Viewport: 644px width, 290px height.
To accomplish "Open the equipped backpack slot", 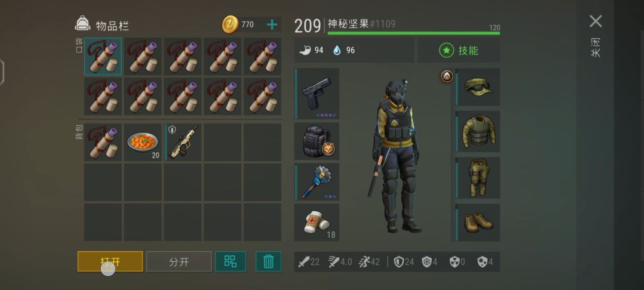I will [x=317, y=141].
